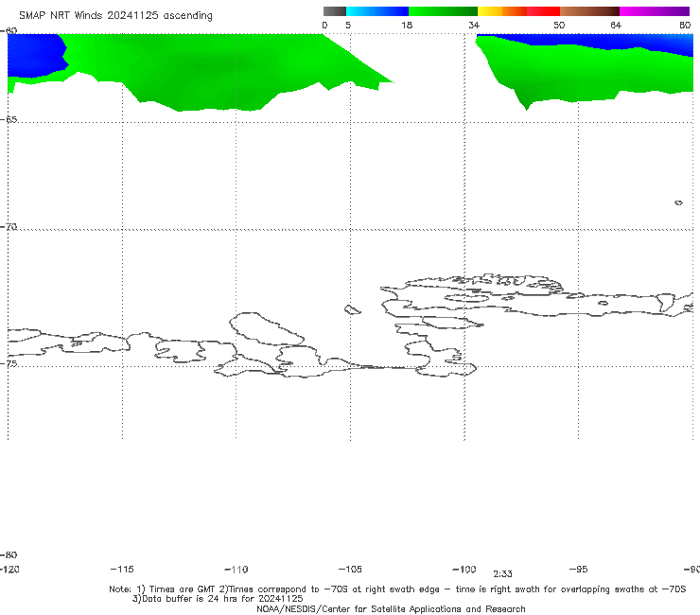This screenshot has height=615, width=700.
Task: Click the red segment of the color bar
Action: 543,11
